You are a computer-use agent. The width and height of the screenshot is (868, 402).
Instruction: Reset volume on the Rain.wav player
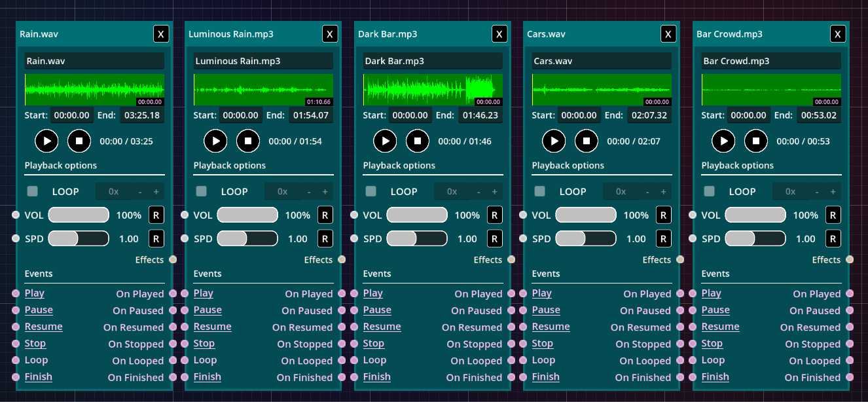(x=156, y=215)
